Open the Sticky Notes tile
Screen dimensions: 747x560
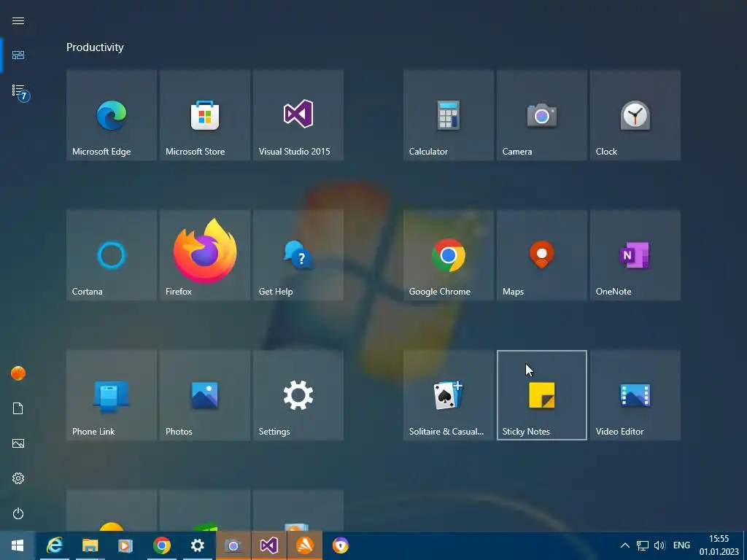pyautogui.click(x=542, y=395)
